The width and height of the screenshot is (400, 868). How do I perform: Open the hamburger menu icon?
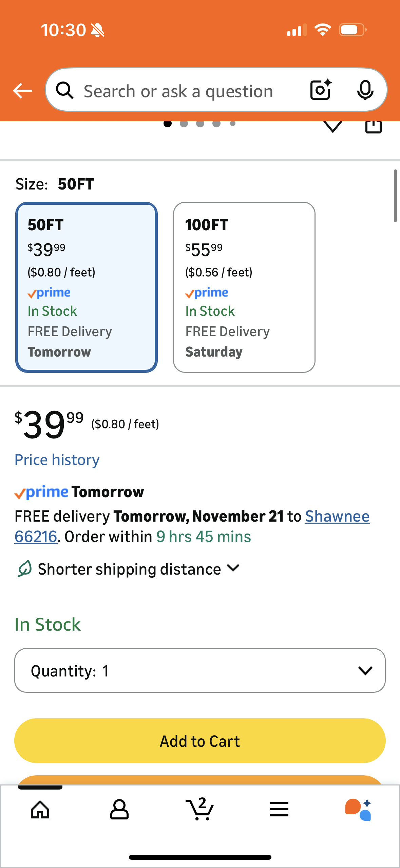(279, 810)
